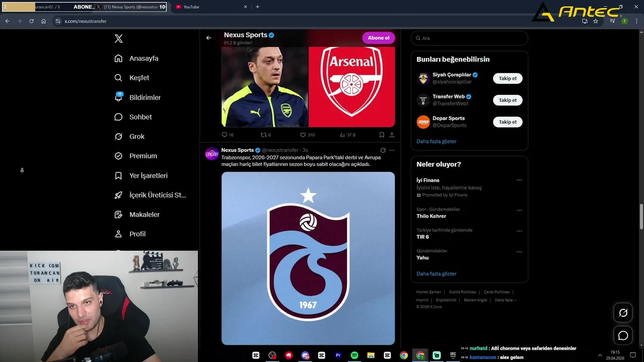
Task: Go back using the profile header arrow
Action: (x=209, y=38)
